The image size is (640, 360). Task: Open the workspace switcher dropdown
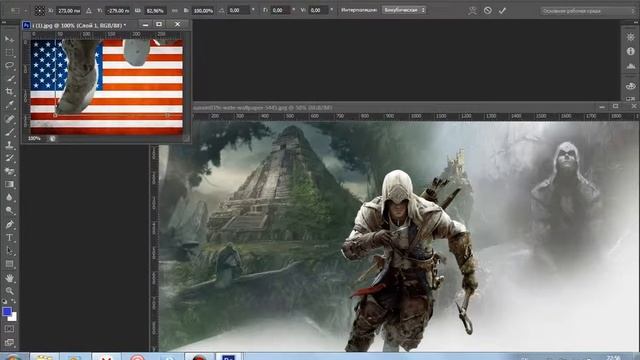(587, 11)
